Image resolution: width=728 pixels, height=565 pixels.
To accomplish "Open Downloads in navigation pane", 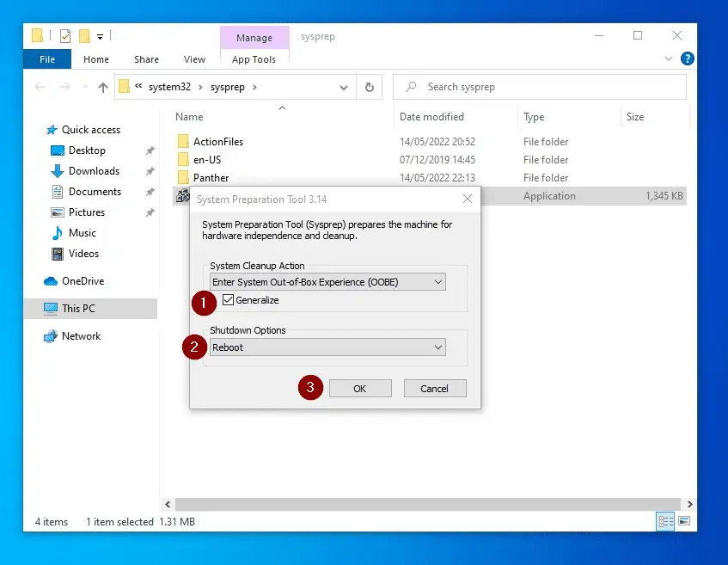I will (x=94, y=171).
